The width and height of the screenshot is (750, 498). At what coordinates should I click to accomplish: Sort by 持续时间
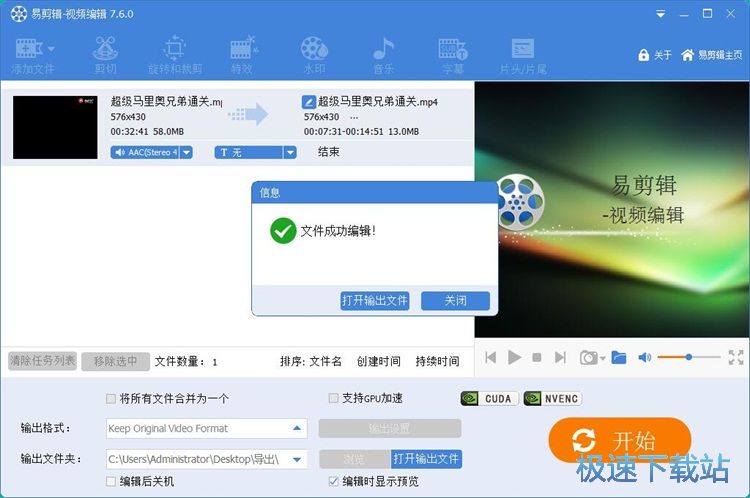pyautogui.click(x=437, y=361)
